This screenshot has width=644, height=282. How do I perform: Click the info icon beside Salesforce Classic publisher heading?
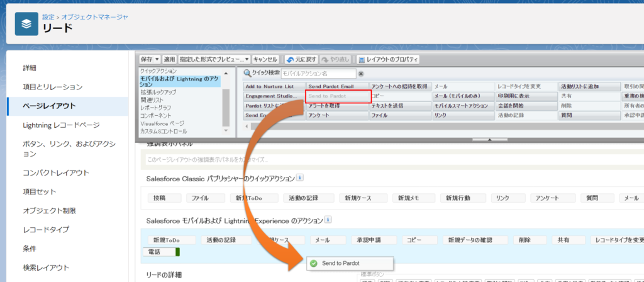click(x=300, y=178)
